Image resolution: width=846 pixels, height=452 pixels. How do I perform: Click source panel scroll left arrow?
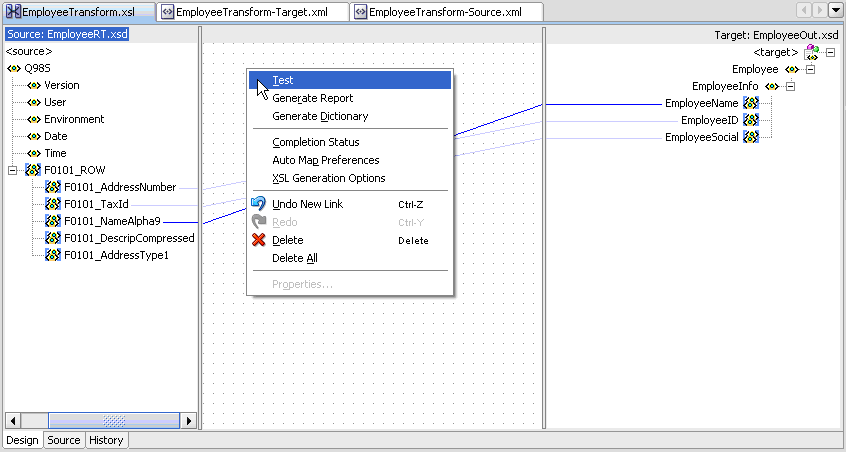[x=13, y=421]
